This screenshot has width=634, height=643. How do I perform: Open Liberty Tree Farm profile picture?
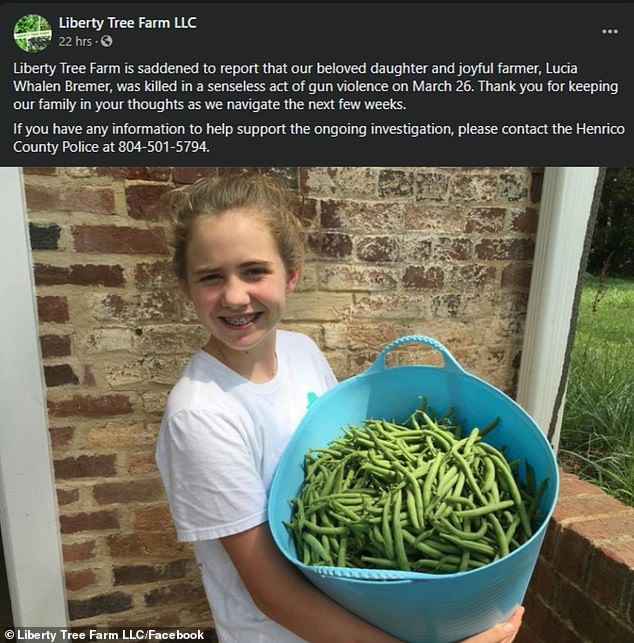point(32,33)
